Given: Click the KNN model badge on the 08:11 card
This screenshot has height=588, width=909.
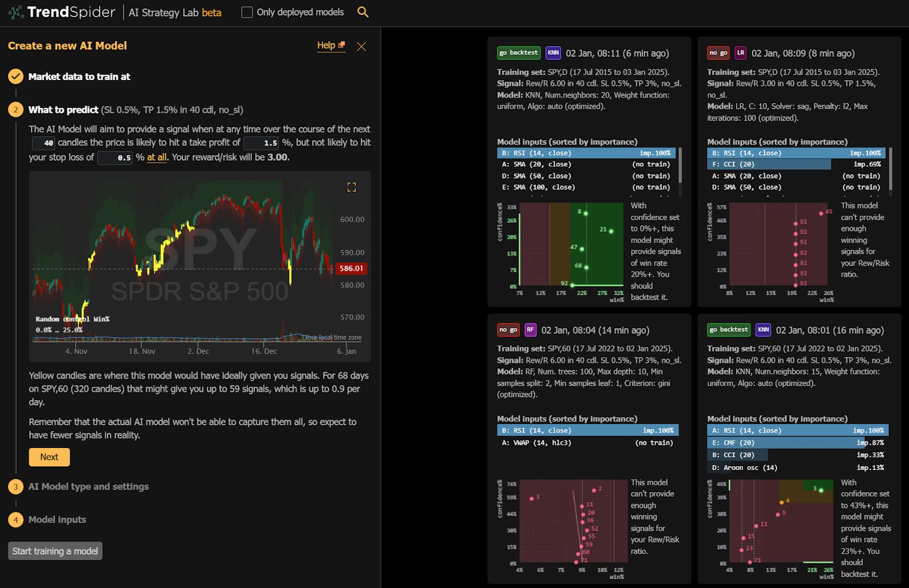Looking at the screenshot, I should click(x=552, y=53).
